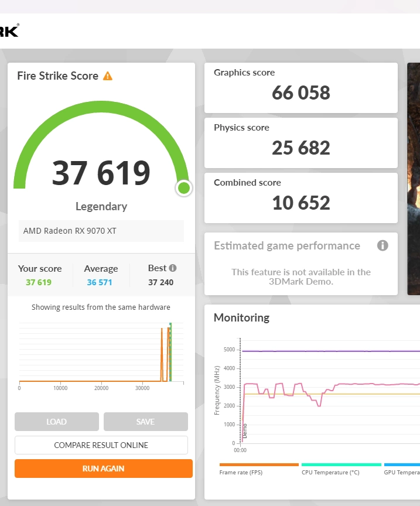Click the SAVE button
The image size is (420, 506).
point(146,422)
